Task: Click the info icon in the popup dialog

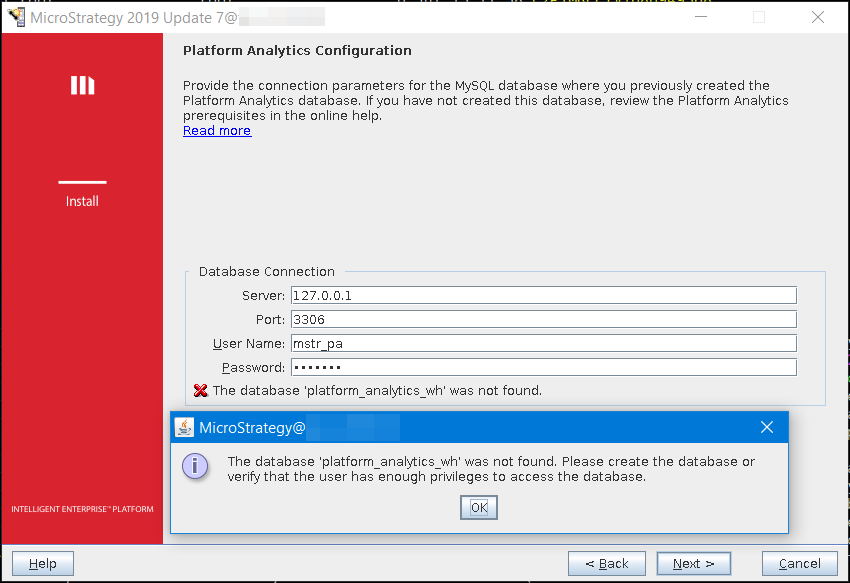Action: pyautogui.click(x=196, y=467)
